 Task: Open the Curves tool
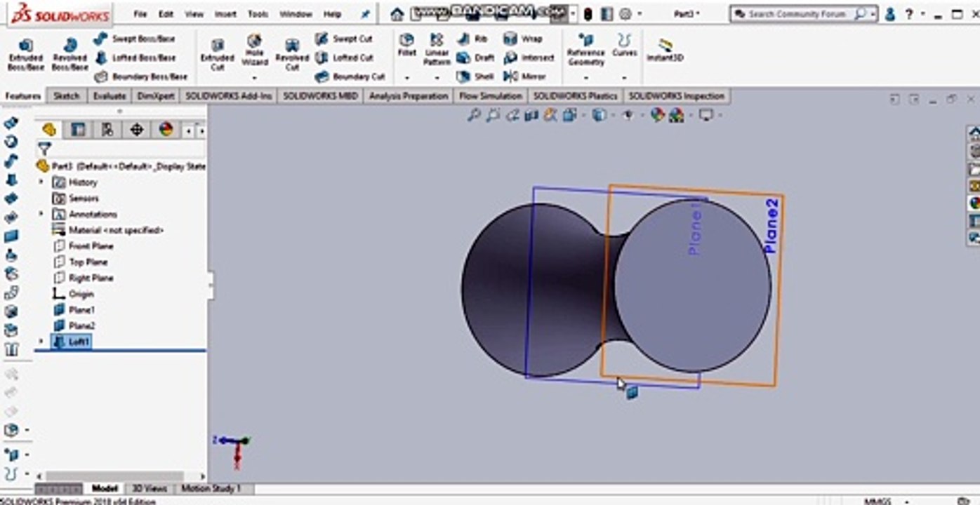click(x=624, y=46)
